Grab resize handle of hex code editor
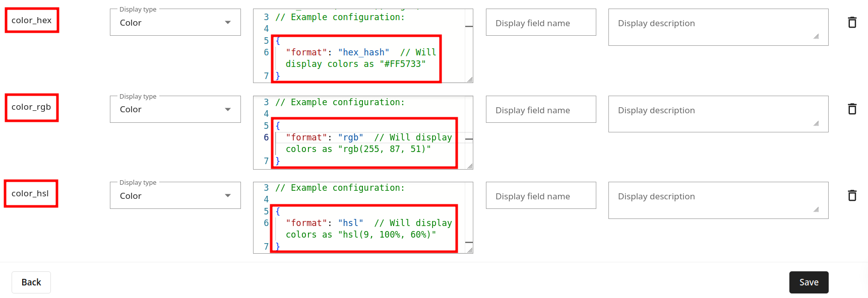868x298 pixels. [470, 80]
